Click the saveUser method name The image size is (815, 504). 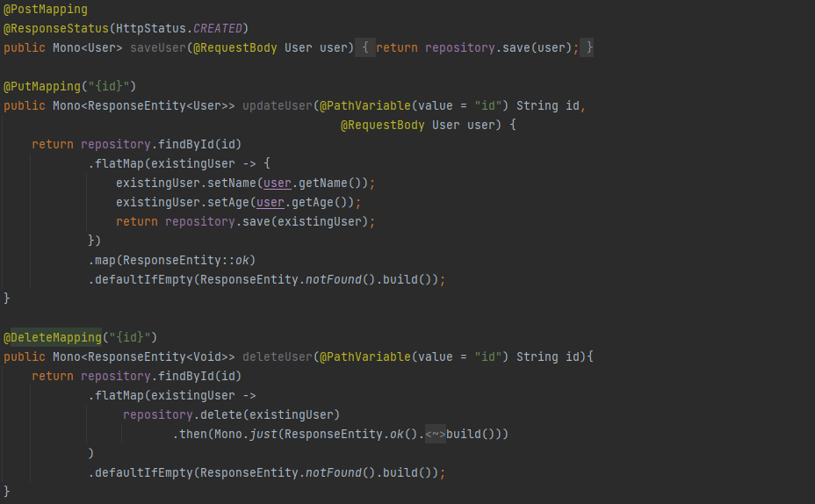pyautogui.click(x=158, y=47)
